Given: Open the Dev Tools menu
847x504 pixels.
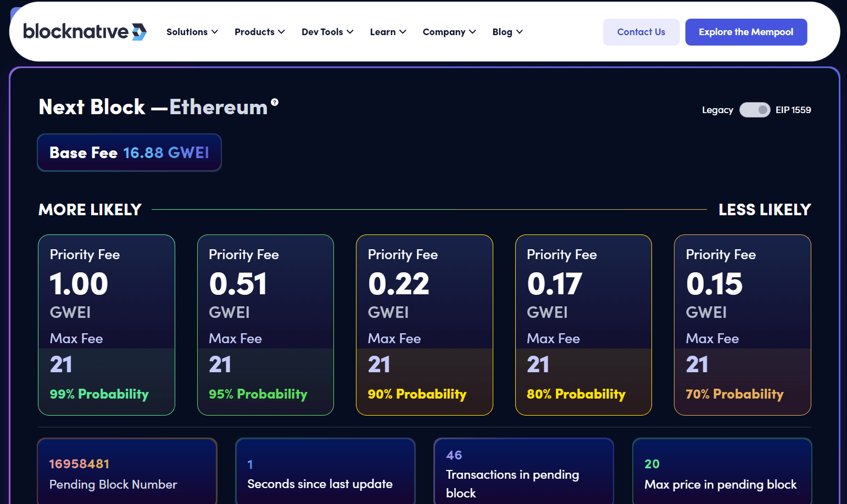Looking at the screenshot, I should pos(327,32).
